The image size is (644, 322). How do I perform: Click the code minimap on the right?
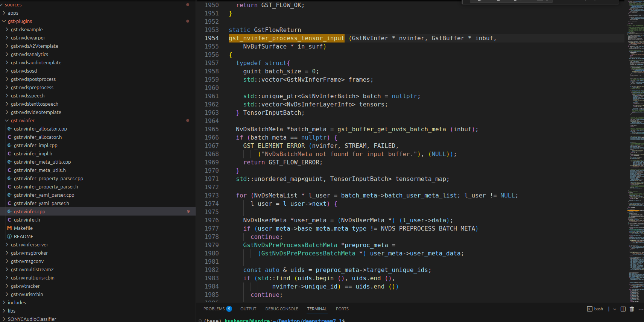pos(635,150)
